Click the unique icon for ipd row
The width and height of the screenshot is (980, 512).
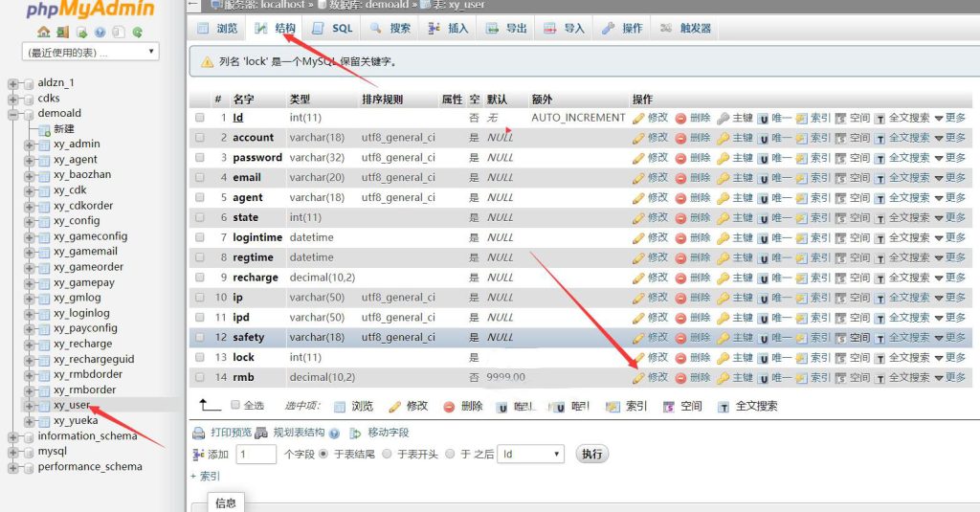[x=763, y=318]
